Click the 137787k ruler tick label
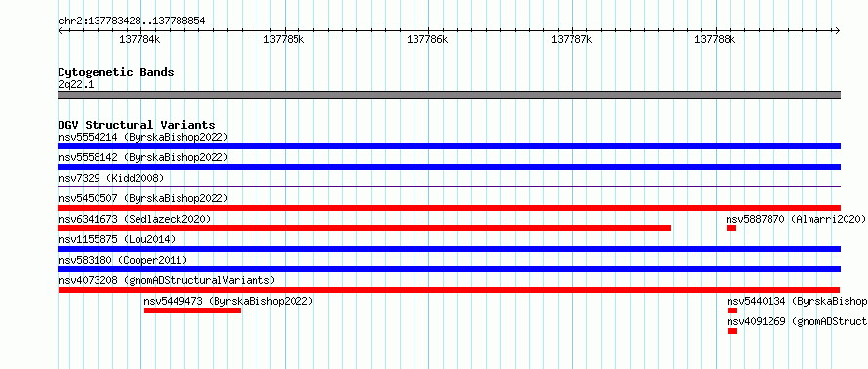This screenshot has height=369, width=868. (x=572, y=39)
